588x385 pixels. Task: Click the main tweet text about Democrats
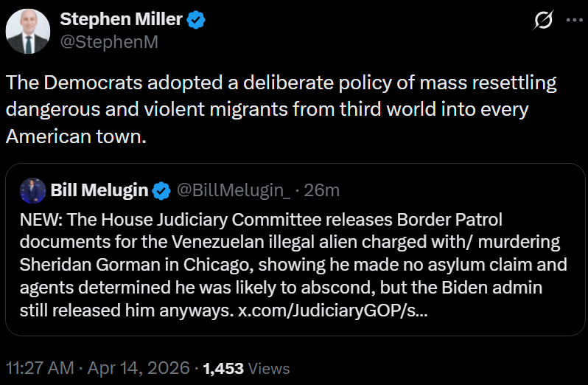(x=280, y=109)
